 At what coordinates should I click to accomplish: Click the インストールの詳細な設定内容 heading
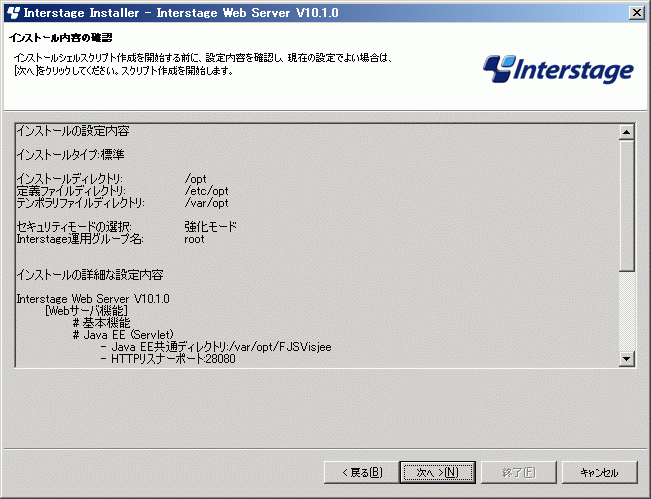pyautogui.click(x=90, y=275)
